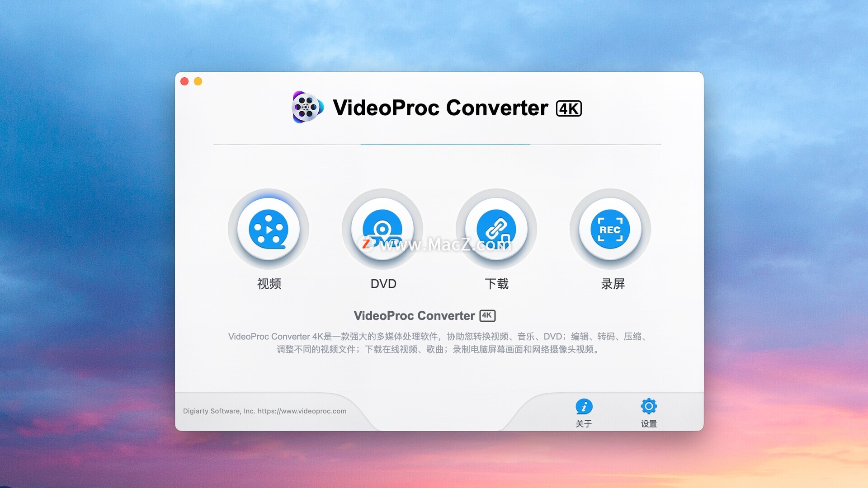Viewport: 868px width, 488px height.
Task: Click the Chinese product description paragraph
Action: tap(438, 343)
